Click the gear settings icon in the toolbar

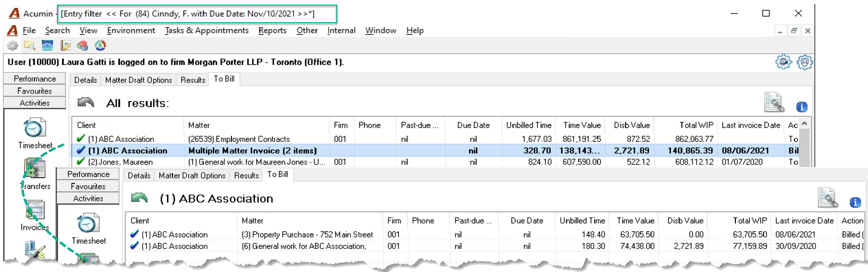pyautogui.click(x=12, y=46)
